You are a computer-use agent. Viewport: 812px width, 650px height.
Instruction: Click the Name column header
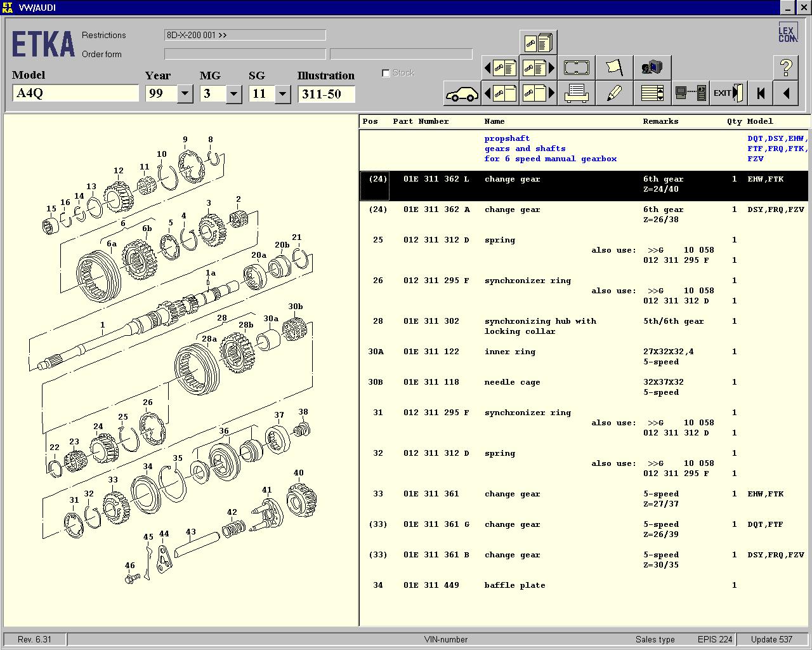pos(494,121)
